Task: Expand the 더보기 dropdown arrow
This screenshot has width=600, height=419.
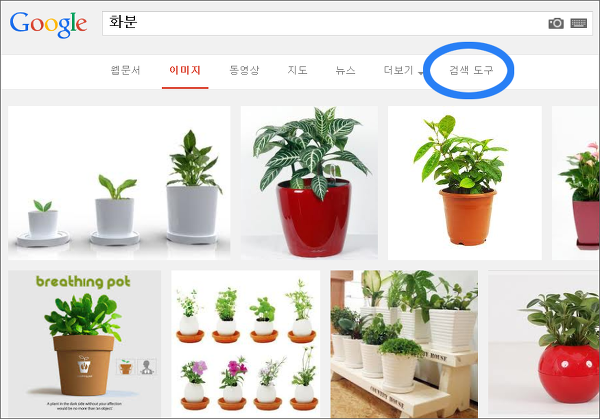Action: click(x=421, y=72)
